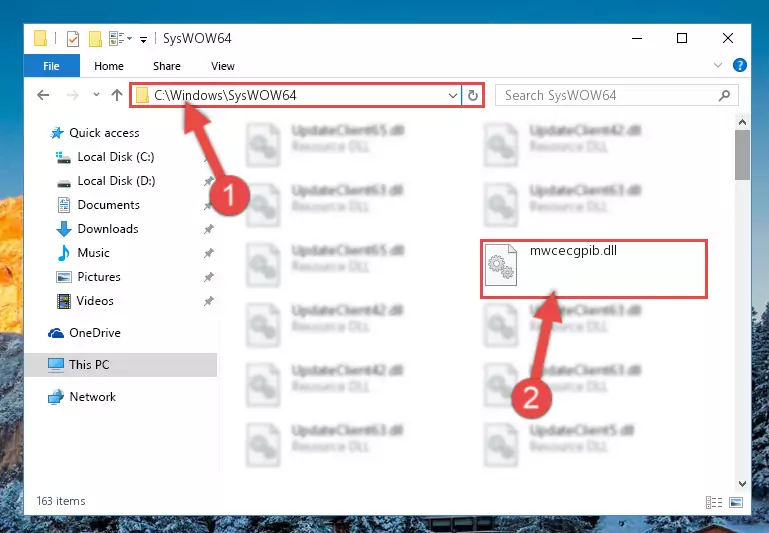Open the Share ribbon tab
Image resolution: width=769 pixels, height=533 pixels.
pyautogui.click(x=167, y=66)
